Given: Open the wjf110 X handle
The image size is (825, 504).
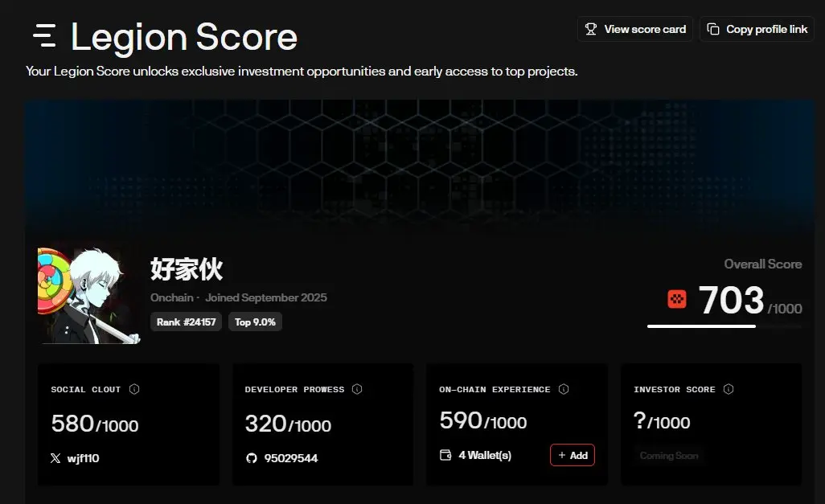Looking at the screenshot, I should [83, 458].
